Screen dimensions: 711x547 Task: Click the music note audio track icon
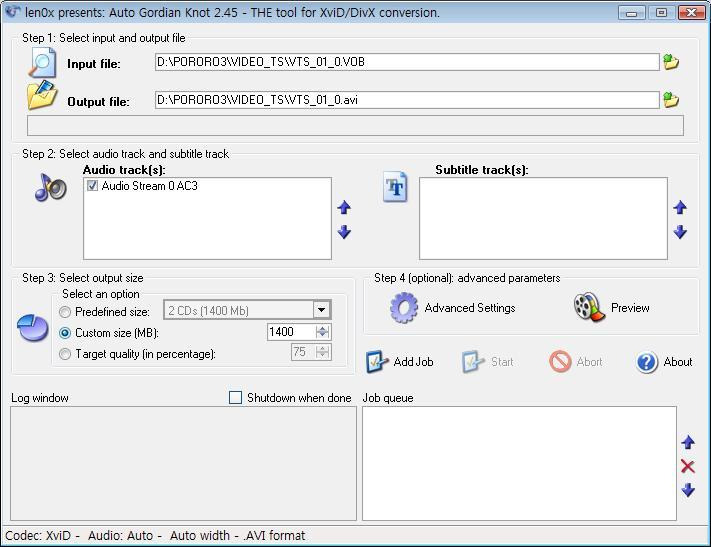(x=50, y=187)
